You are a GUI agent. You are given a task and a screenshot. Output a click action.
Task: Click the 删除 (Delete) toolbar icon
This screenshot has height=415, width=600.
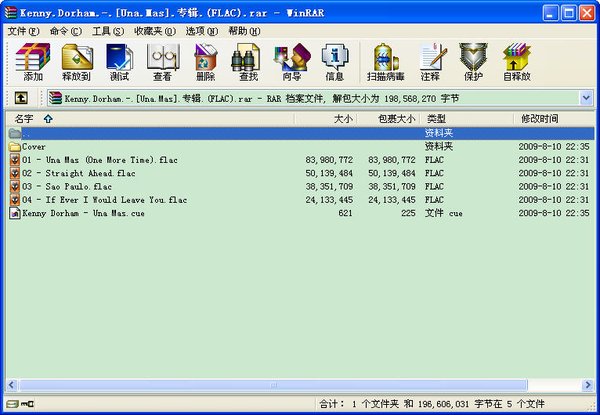click(205, 62)
